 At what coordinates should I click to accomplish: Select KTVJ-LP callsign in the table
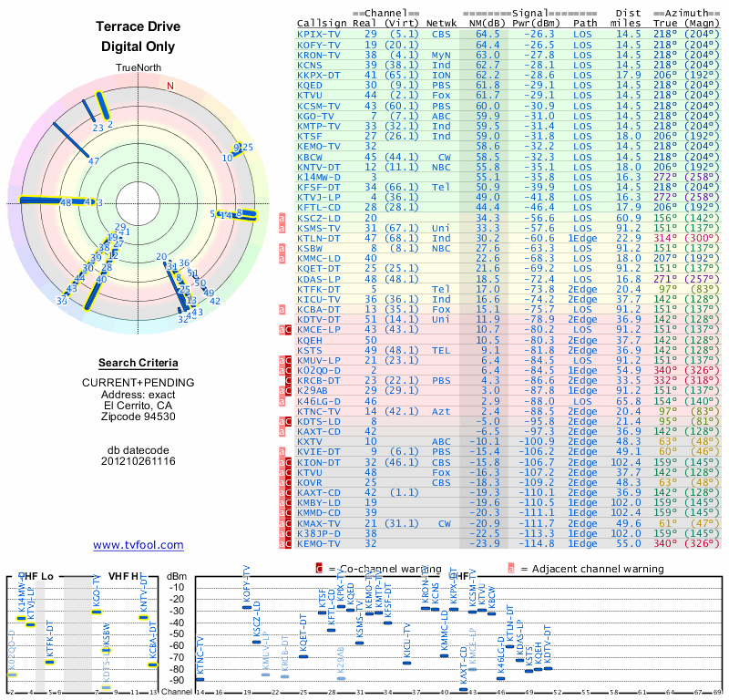[x=319, y=197]
